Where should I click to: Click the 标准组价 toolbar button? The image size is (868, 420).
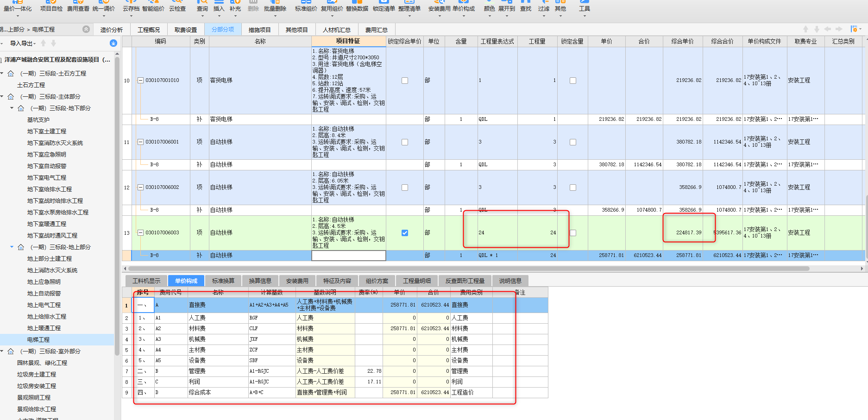pyautogui.click(x=306, y=6)
